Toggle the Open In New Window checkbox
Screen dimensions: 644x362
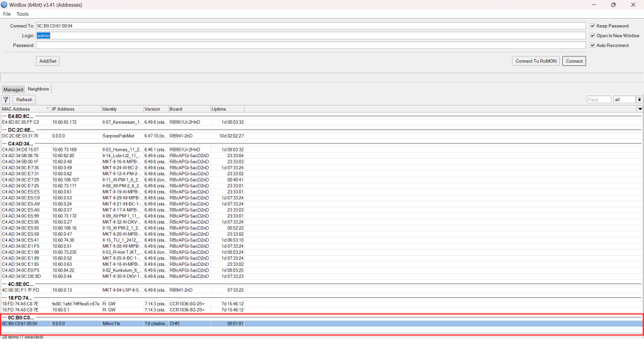[592, 36]
